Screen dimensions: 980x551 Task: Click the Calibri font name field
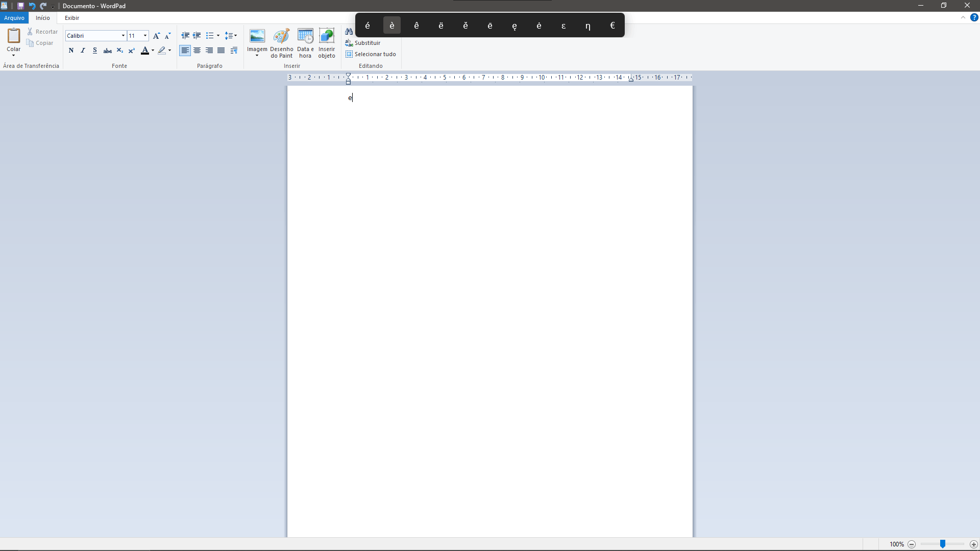tap(92, 36)
